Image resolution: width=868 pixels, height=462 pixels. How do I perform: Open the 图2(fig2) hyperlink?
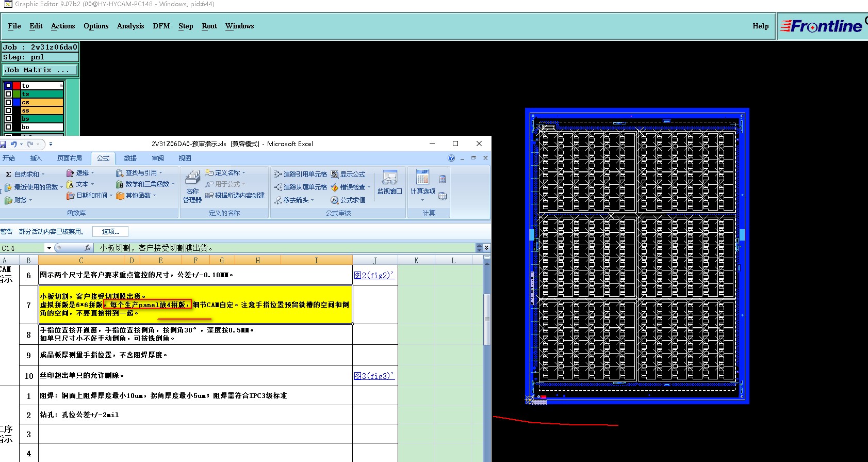pos(374,275)
